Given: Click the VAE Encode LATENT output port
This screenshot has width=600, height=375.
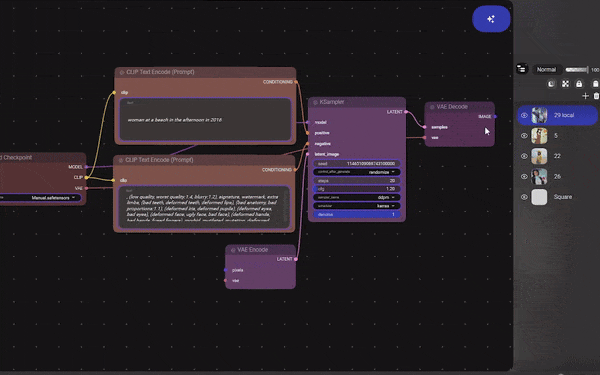Looking at the screenshot, I should 296,259.
